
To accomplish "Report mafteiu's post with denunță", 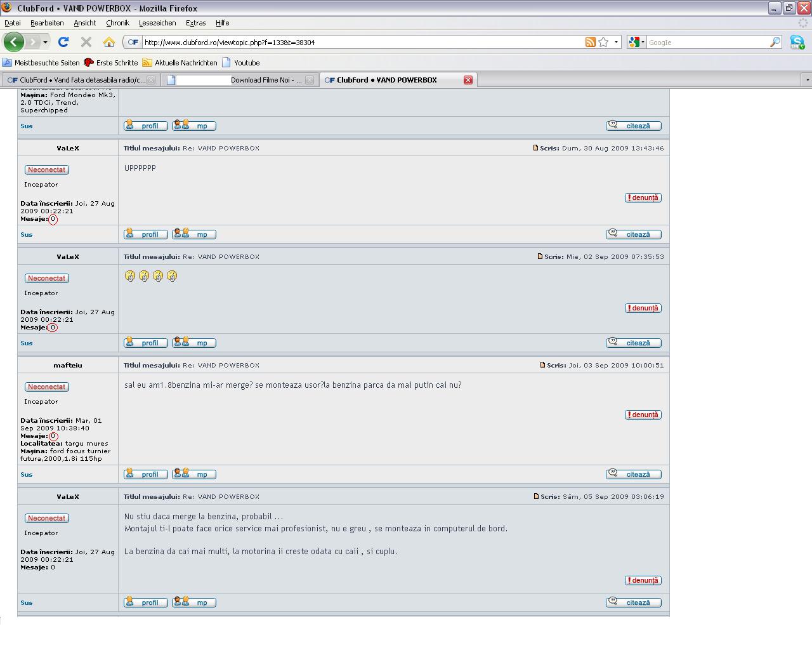I will point(643,415).
